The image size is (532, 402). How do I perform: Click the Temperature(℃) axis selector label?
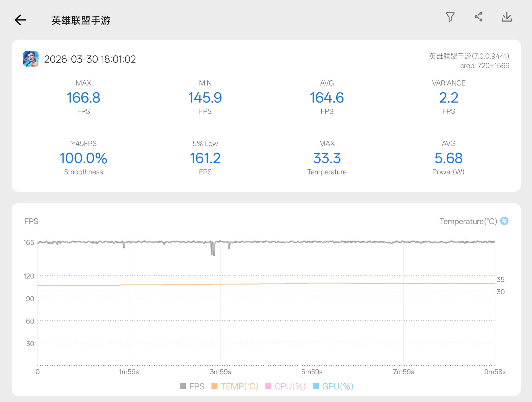tap(468, 221)
